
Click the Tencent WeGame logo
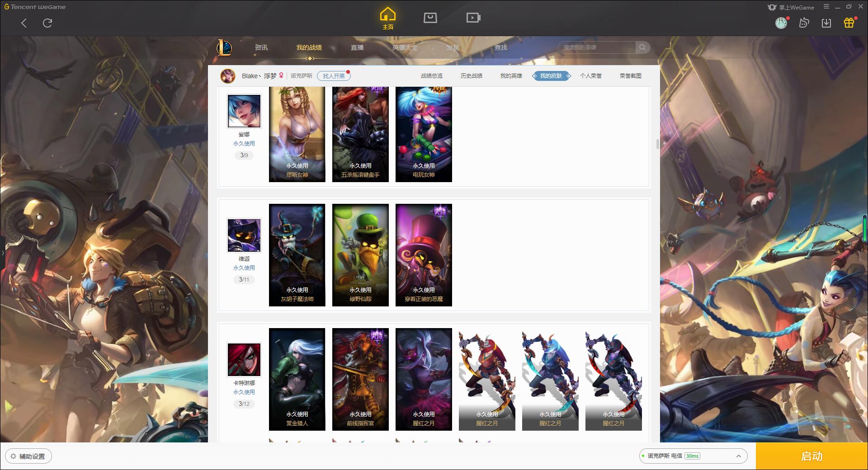coord(35,7)
